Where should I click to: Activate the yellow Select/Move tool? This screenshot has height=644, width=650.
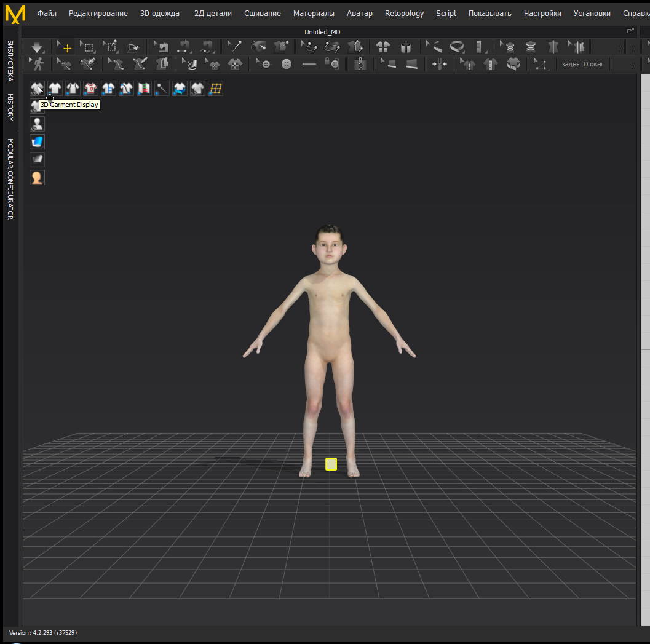(65, 47)
